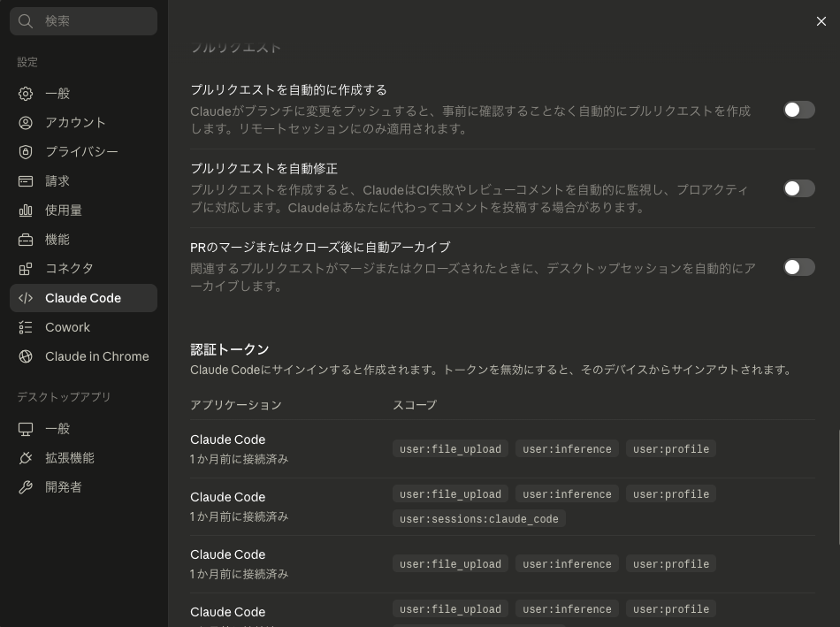Click the プルリクエストを自動修正 title
Image resolution: width=840 pixels, height=627 pixels.
tap(263, 169)
